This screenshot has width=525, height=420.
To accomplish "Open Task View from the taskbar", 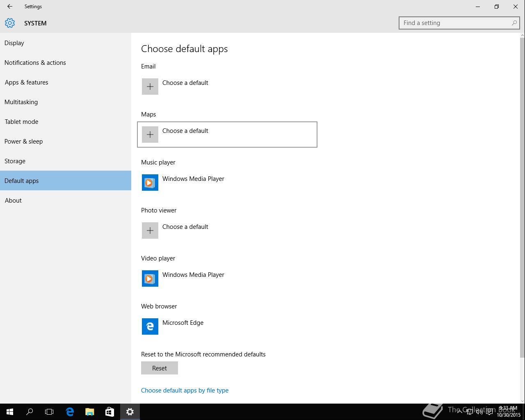I will 49,412.
